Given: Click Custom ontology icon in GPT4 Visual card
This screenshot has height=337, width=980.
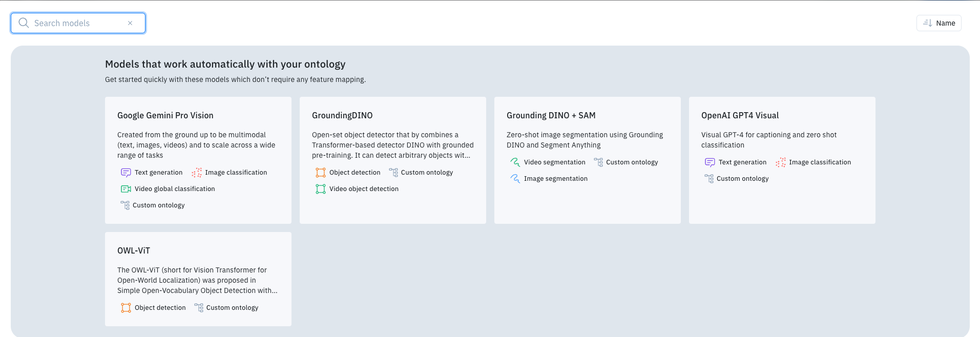Looking at the screenshot, I should click(709, 179).
